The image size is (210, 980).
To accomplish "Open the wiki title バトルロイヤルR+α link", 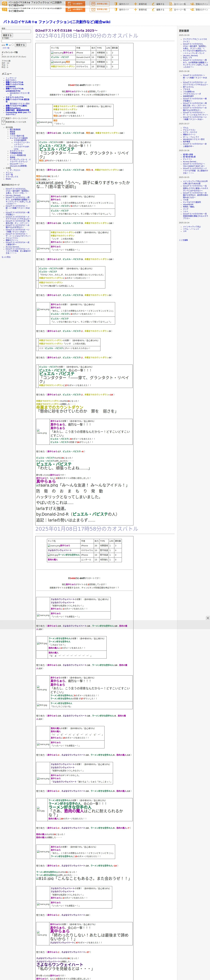I will tap(57, 22).
